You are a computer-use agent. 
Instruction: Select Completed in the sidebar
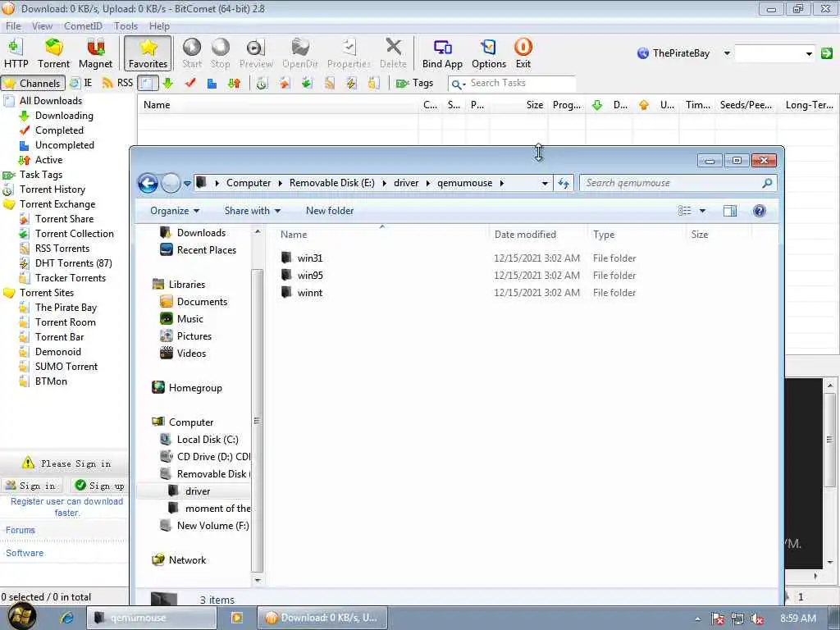coord(59,130)
